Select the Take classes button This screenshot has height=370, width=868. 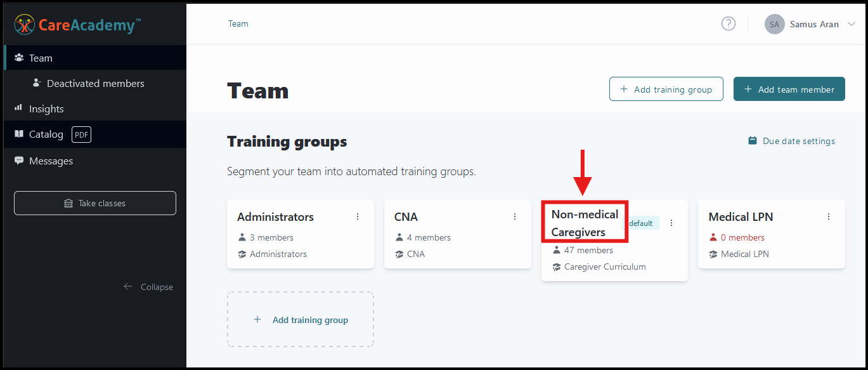[94, 202]
